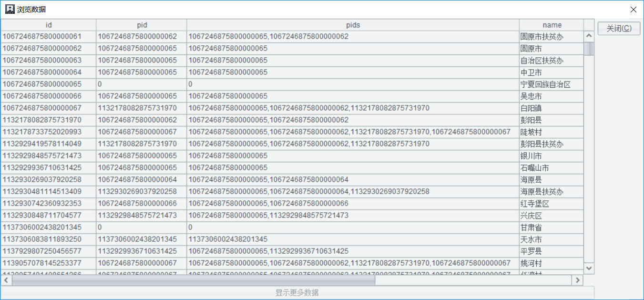The width and height of the screenshot is (644, 300).
Task: Select name cell 宁夏回族自治区
Action: pyautogui.click(x=552, y=84)
